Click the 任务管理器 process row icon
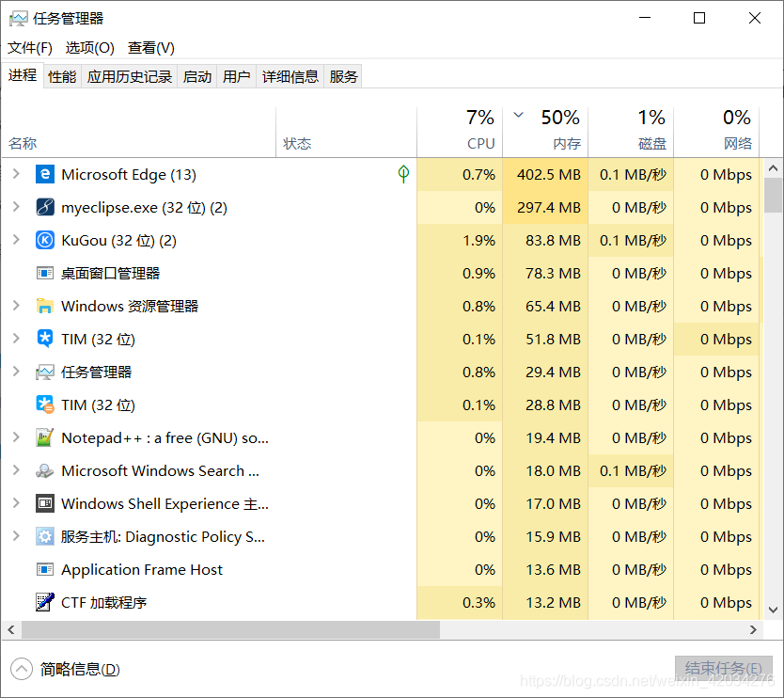784x698 pixels. pos(45,372)
